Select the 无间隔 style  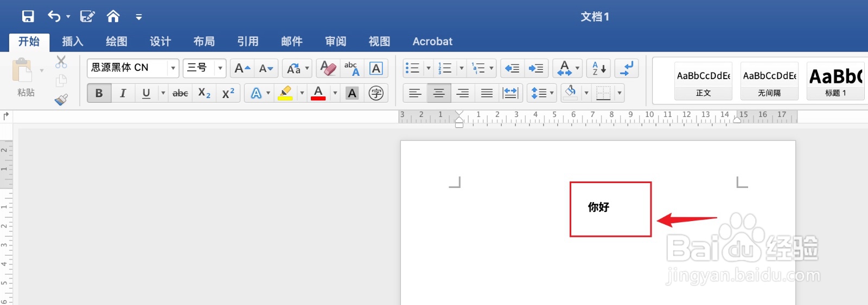click(769, 81)
